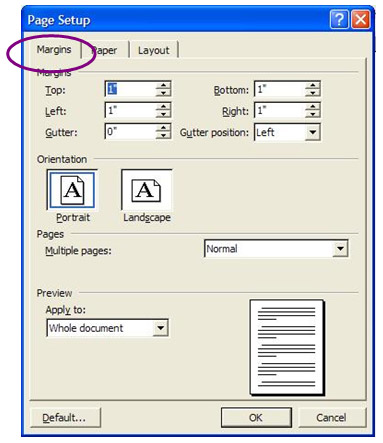Click into the Gutter input field
The height and width of the screenshot is (443, 383).
tap(131, 131)
